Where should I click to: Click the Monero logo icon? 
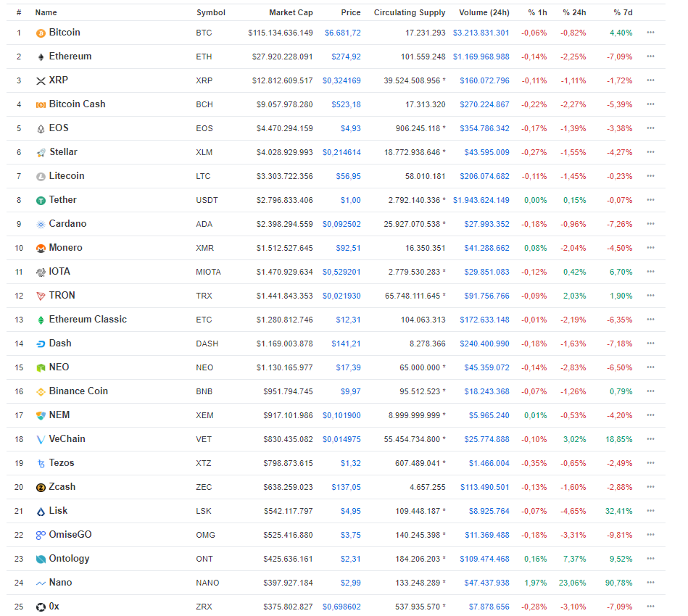tap(41, 249)
